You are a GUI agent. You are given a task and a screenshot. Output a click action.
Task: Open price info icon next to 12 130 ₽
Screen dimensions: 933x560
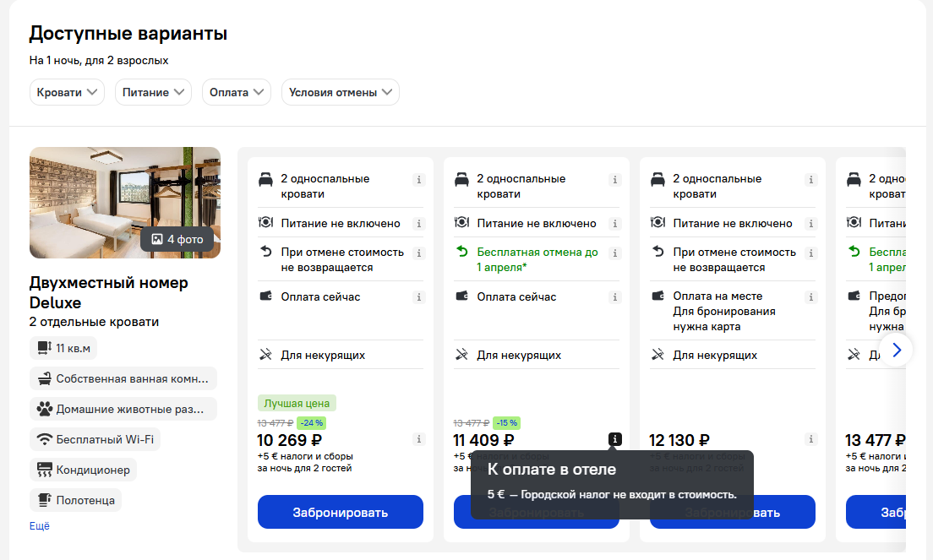(x=811, y=439)
